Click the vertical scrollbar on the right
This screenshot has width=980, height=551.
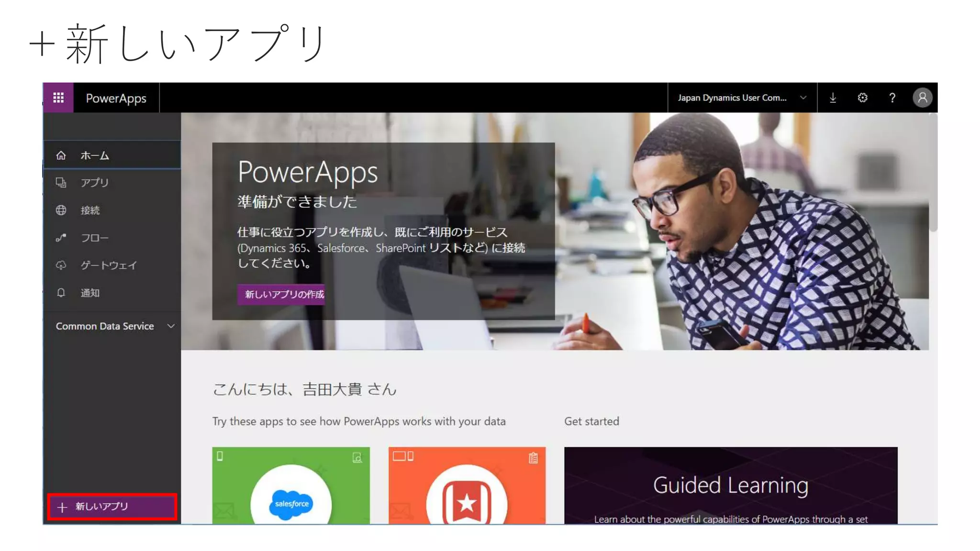click(933, 172)
